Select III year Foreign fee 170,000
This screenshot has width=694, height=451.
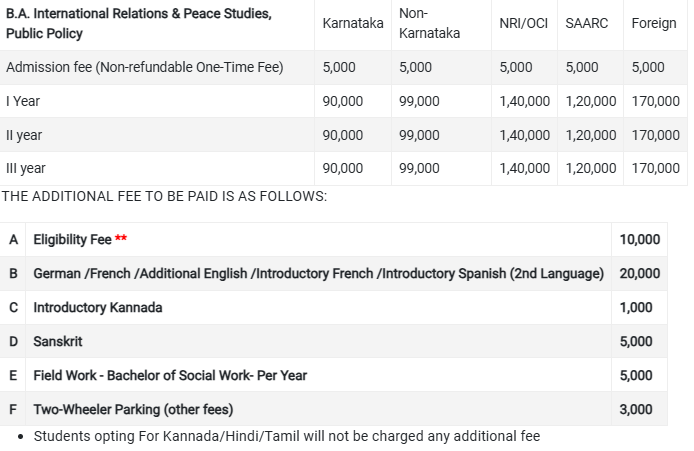coord(656,168)
